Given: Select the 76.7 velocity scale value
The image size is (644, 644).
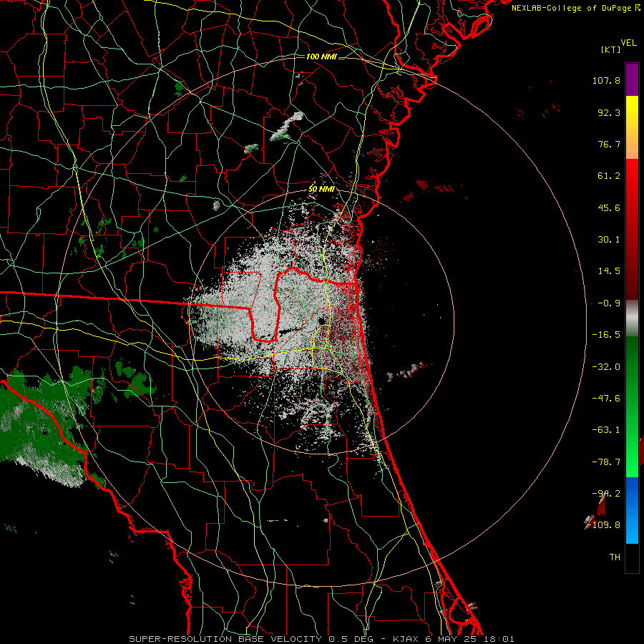Looking at the screenshot, I should point(609,144).
